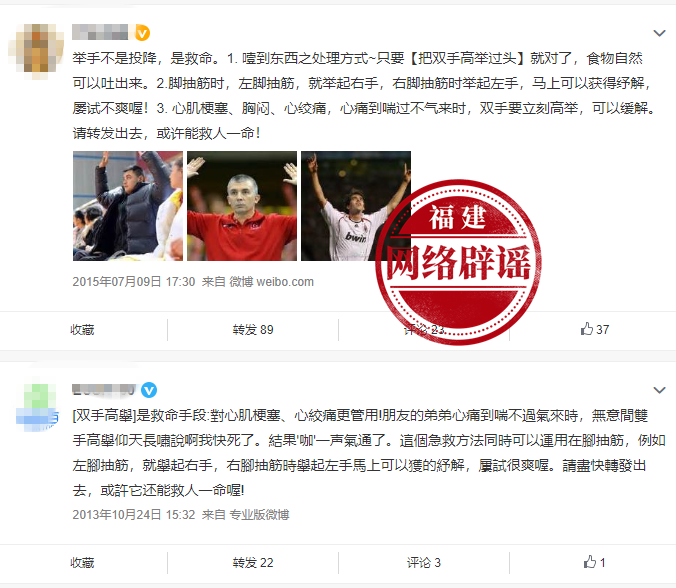
Task: Click the 2015年07月09日 17:30 timestamp
Action: click(134, 282)
